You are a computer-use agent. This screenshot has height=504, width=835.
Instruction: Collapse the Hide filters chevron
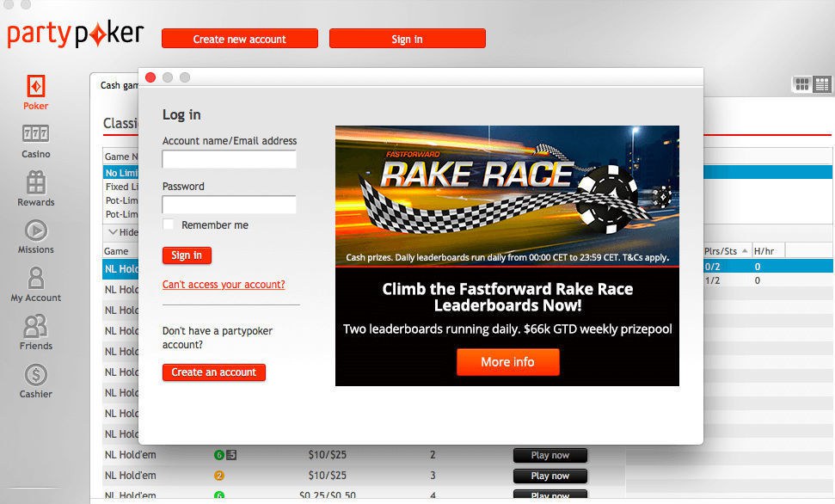[112, 231]
